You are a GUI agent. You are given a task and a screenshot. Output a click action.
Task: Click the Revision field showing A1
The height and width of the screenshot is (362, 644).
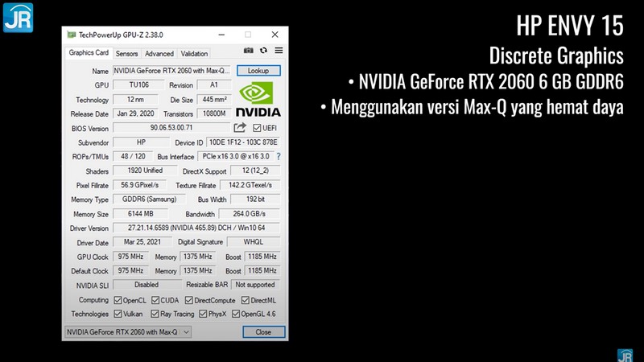[214, 85]
